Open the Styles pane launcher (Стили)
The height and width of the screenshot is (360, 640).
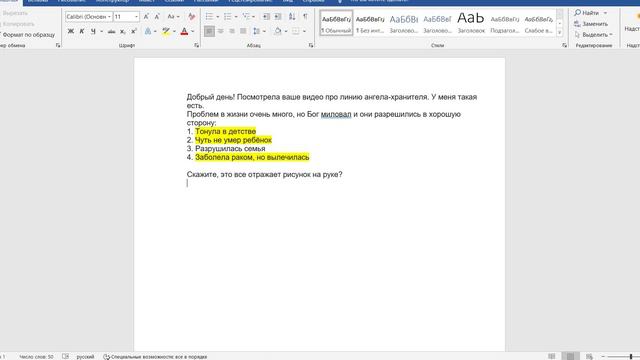pyautogui.click(x=564, y=46)
